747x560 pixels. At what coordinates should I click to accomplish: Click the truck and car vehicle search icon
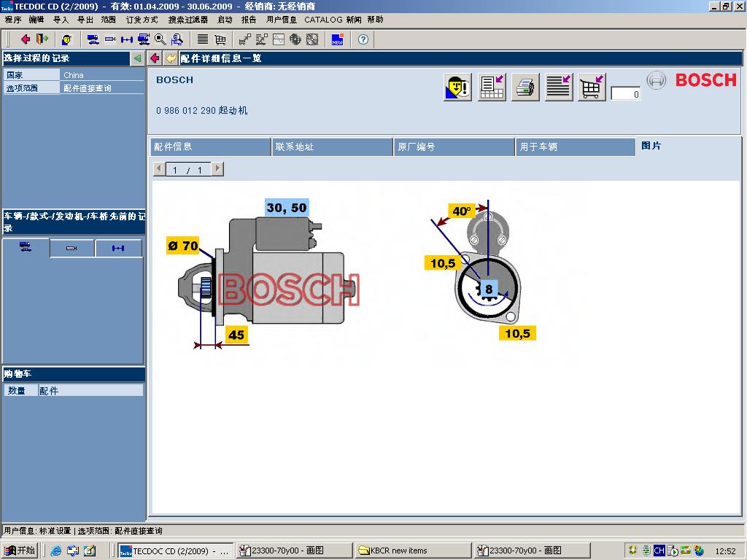point(144,39)
